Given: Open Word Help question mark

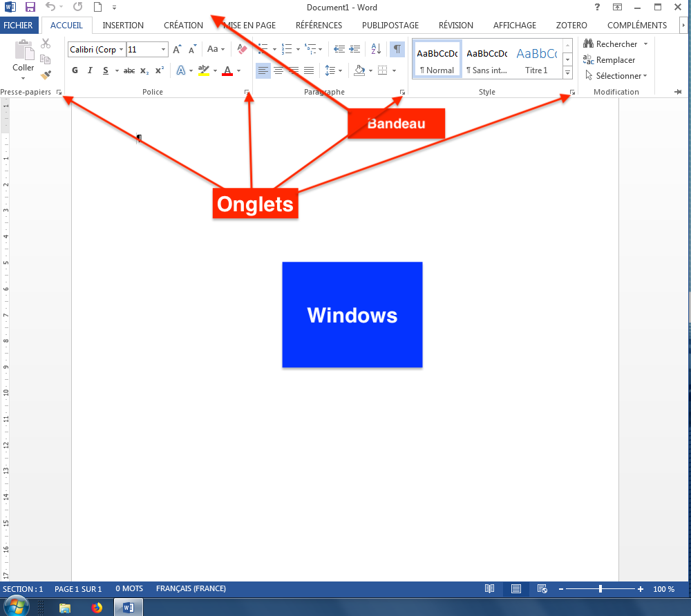Looking at the screenshot, I should (x=597, y=7).
